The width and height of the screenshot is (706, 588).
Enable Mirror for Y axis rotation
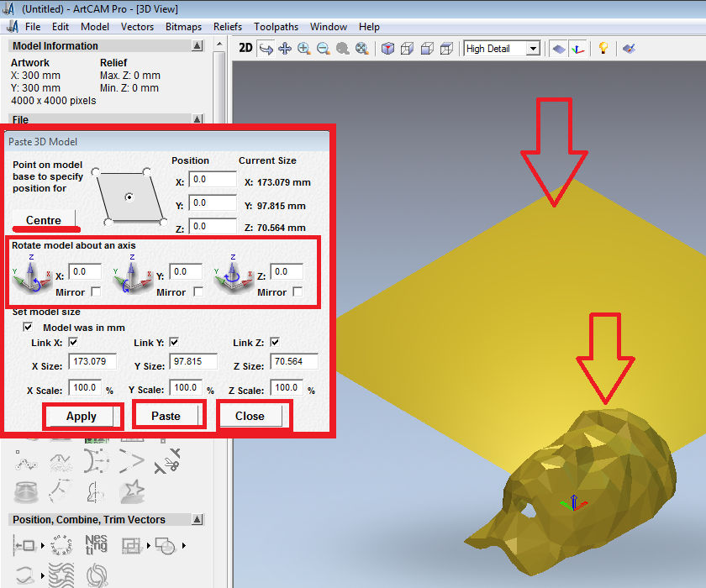point(198,292)
